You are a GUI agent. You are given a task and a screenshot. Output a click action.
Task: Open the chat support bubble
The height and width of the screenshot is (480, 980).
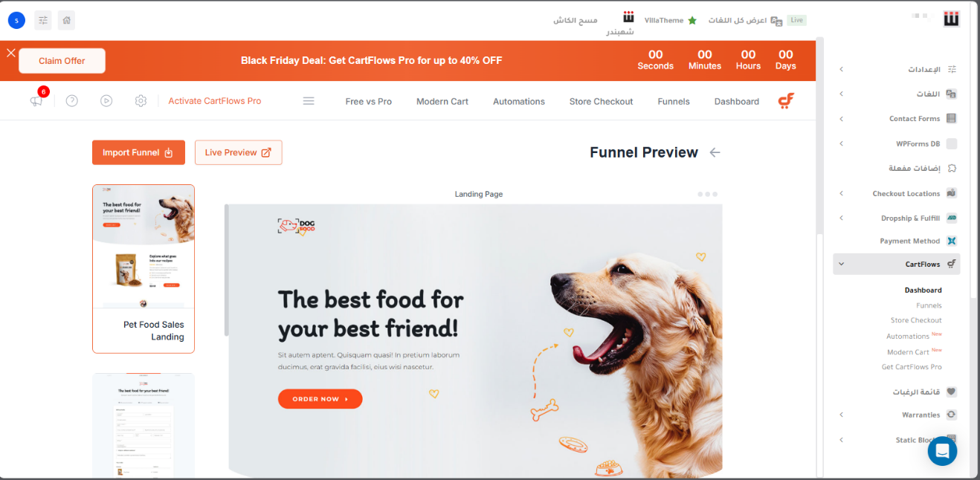point(942,451)
